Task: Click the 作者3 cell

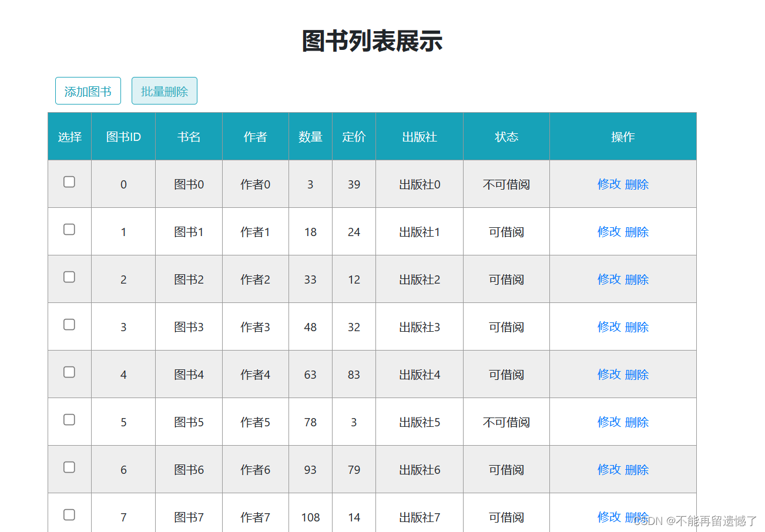Action: tap(256, 327)
